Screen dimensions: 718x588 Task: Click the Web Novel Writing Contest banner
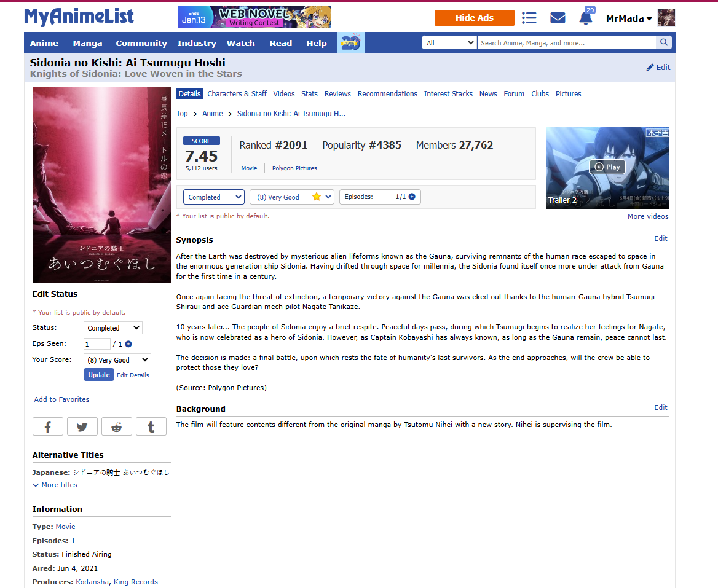[x=254, y=17]
